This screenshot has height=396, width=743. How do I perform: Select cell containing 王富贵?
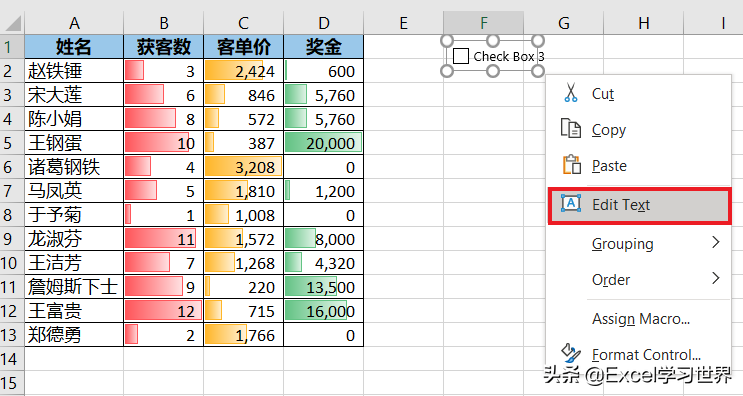(74, 311)
